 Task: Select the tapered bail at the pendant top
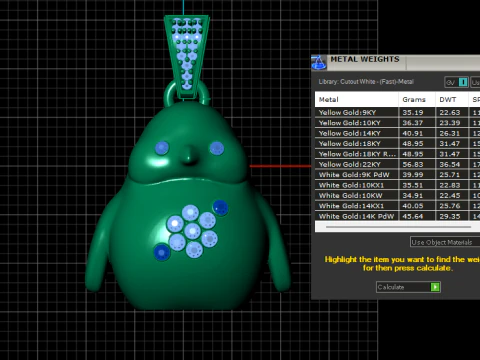click(x=187, y=57)
